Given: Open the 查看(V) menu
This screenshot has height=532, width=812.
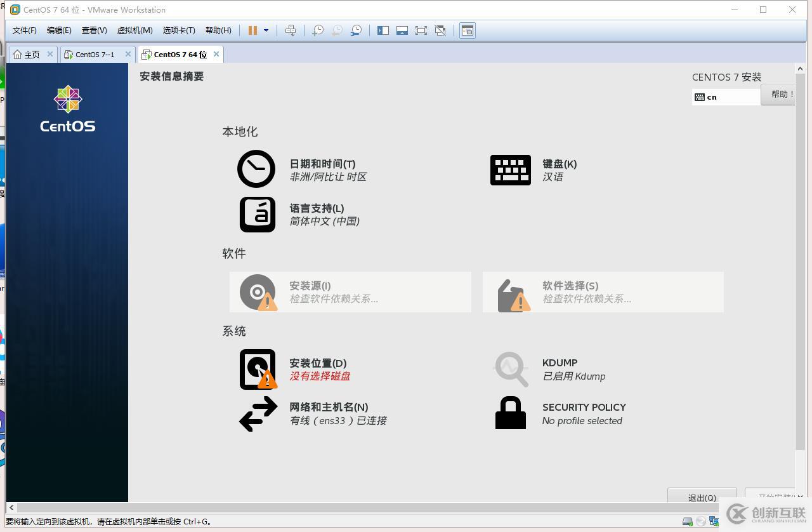Looking at the screenshot, I should point(94,30).
